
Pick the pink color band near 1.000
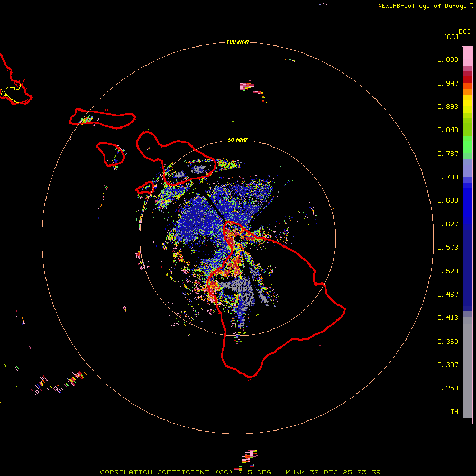[x=467, y=57]
